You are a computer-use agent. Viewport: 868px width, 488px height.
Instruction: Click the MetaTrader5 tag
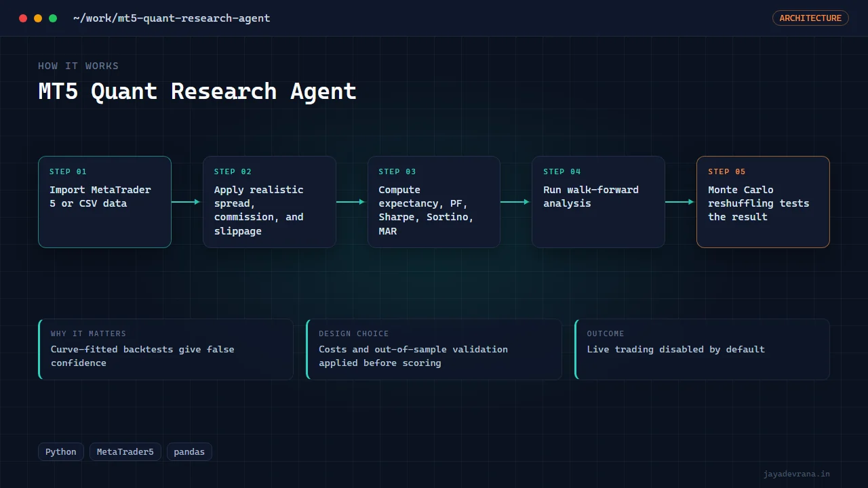point(125,452)
